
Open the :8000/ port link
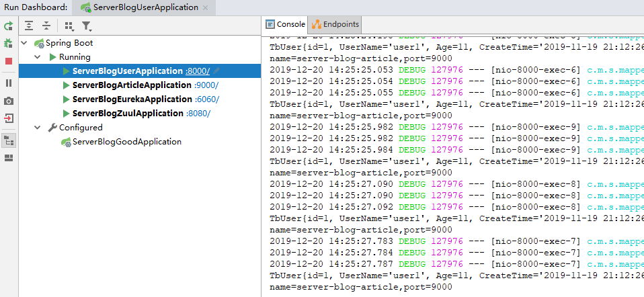pos(198,71)
